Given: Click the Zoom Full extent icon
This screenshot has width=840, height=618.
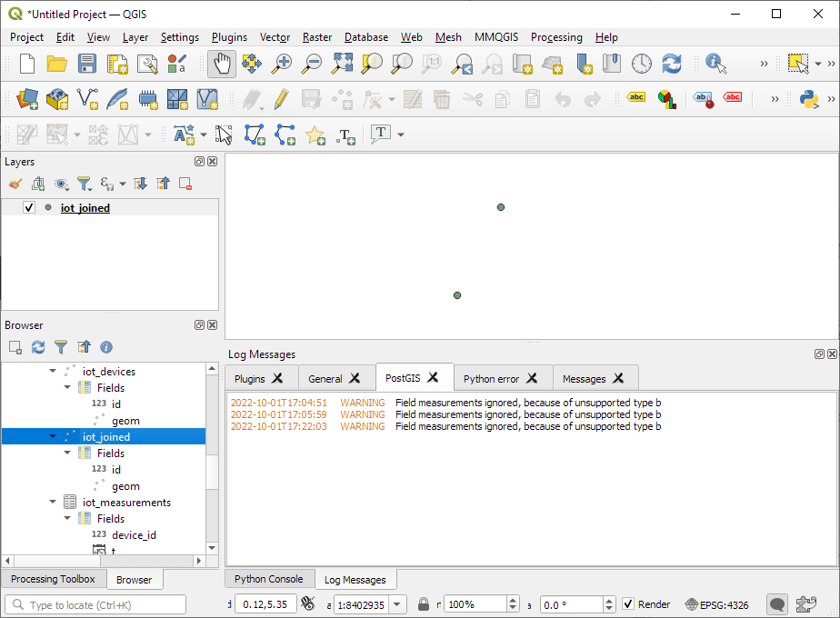Looking at the screenshot, I should point(342,64).
